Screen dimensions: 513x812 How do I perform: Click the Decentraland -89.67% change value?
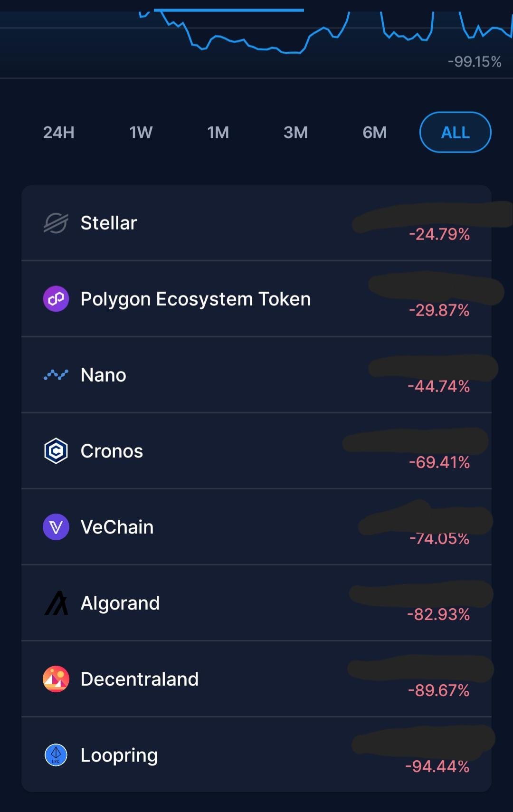point(439,690)
